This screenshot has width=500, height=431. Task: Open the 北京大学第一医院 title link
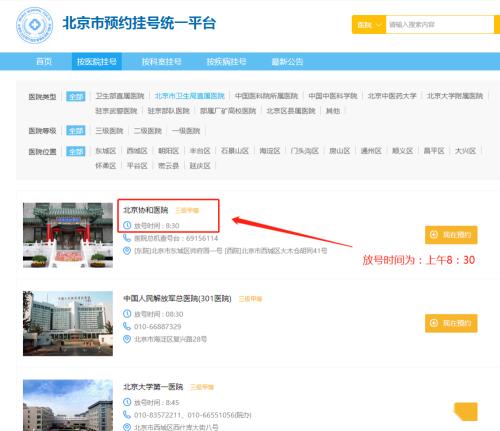coord(153,387)
